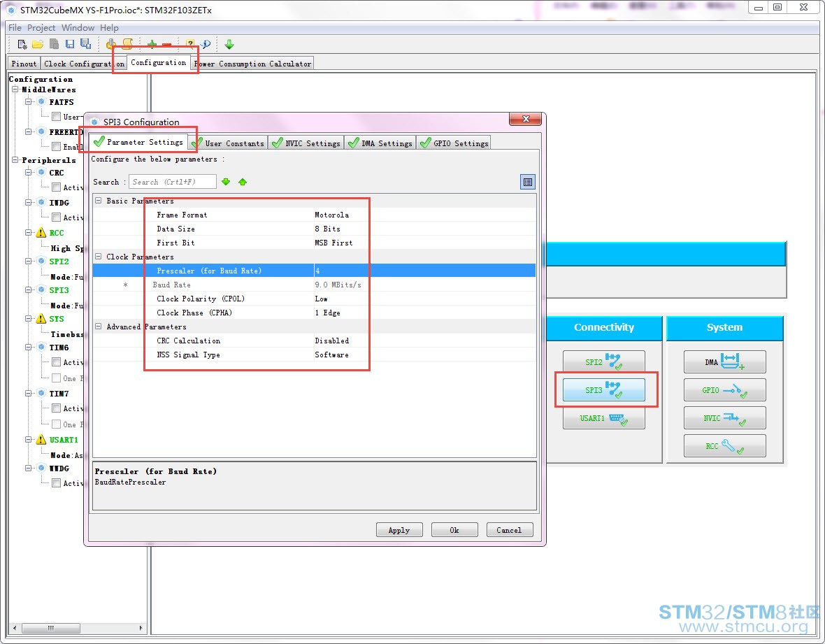Screen dimensions: 825x644
Task: Click the Save Project As icon
Action: pos(86,44)
